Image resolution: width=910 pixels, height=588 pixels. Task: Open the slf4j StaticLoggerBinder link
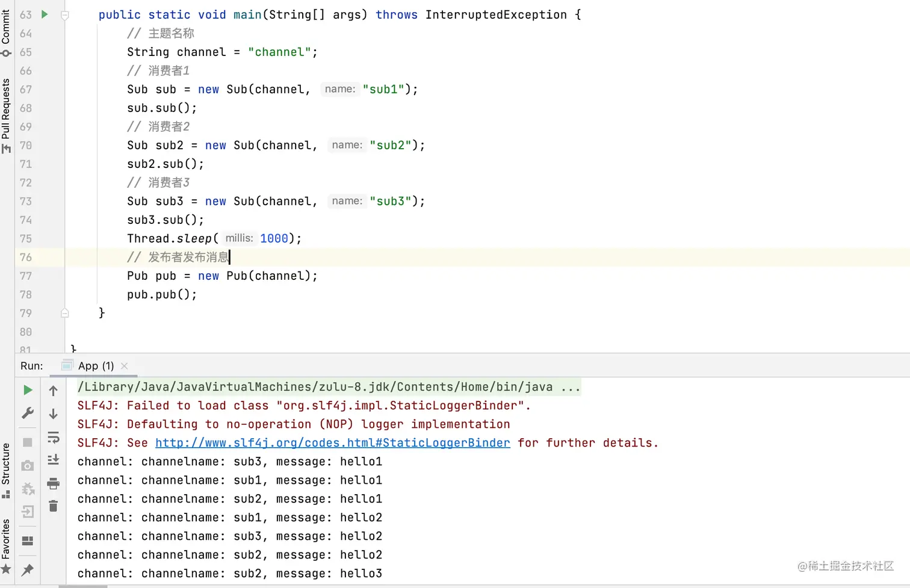tap(333, 443)
